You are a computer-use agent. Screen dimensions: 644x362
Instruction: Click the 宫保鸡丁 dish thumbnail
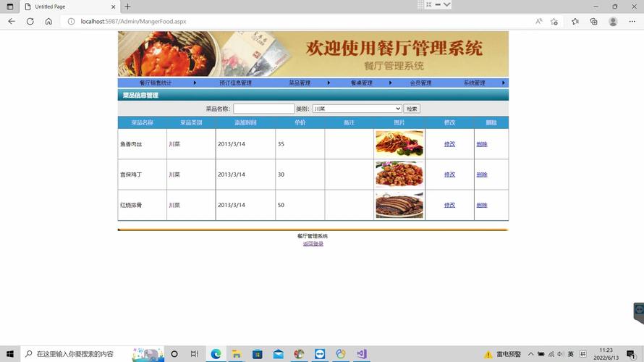(399, 174)
